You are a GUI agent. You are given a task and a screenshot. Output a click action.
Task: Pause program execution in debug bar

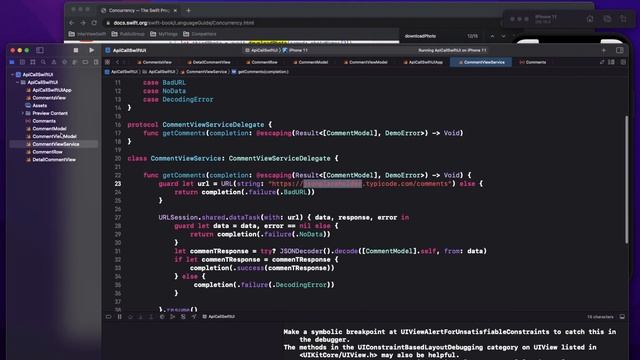(120, 317)
